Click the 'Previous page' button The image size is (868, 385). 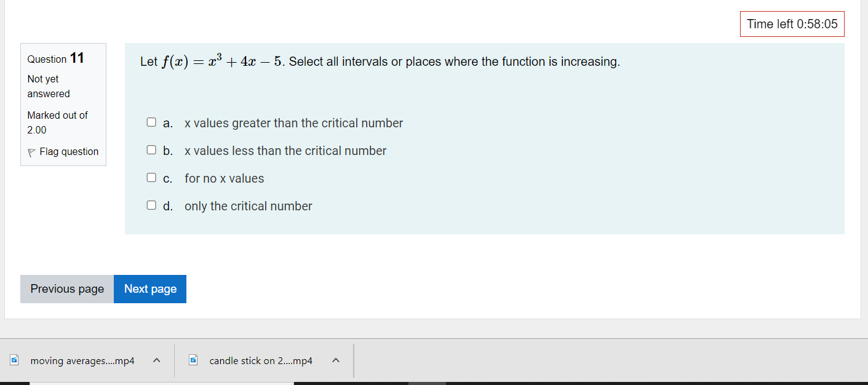(x=66, y=288)
